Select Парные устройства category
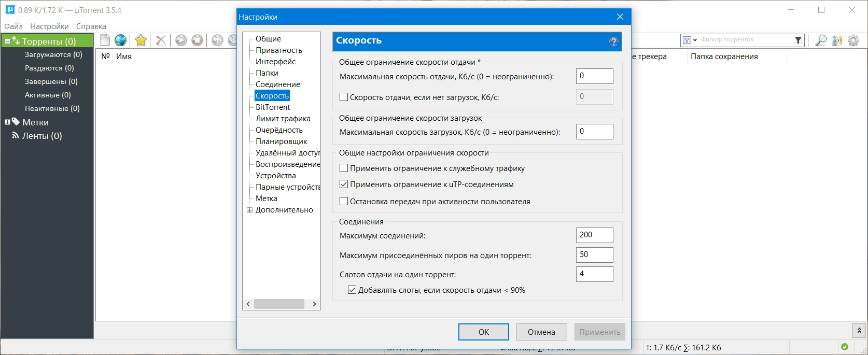868x355 pixels. coord(287,187)
